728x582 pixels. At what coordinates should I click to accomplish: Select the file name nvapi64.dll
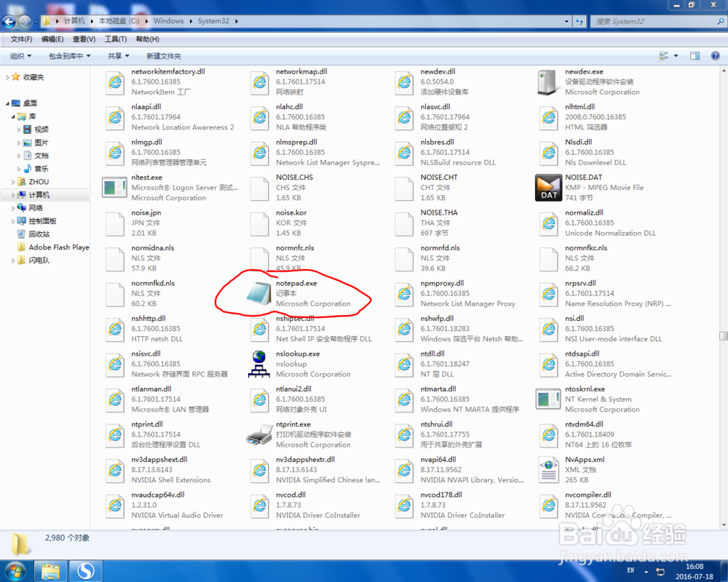tap(438, 460)
